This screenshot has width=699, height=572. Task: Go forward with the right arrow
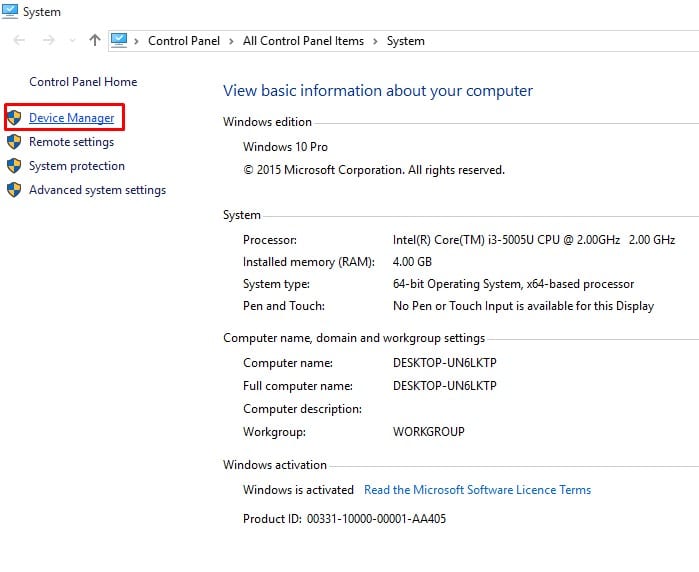coord(49,41)
